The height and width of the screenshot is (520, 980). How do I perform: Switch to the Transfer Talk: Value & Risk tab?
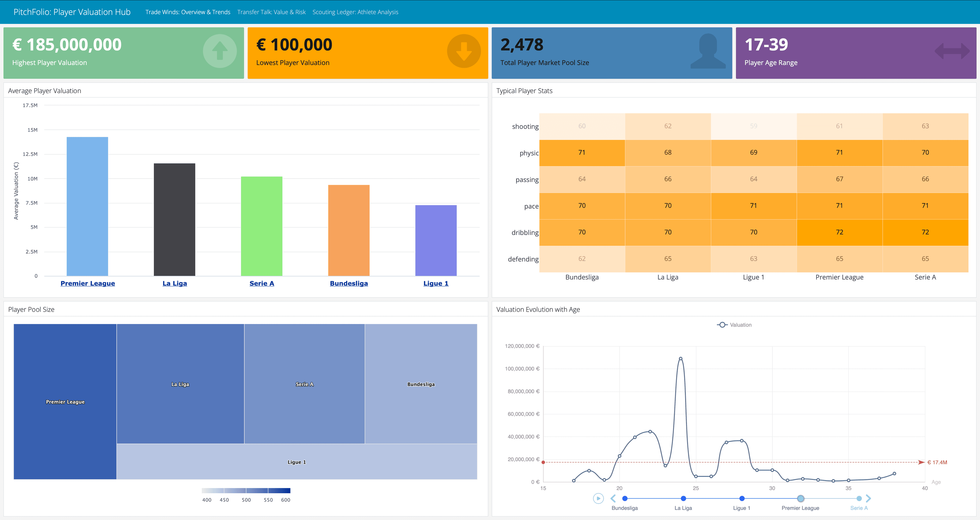tap(272, 12)
